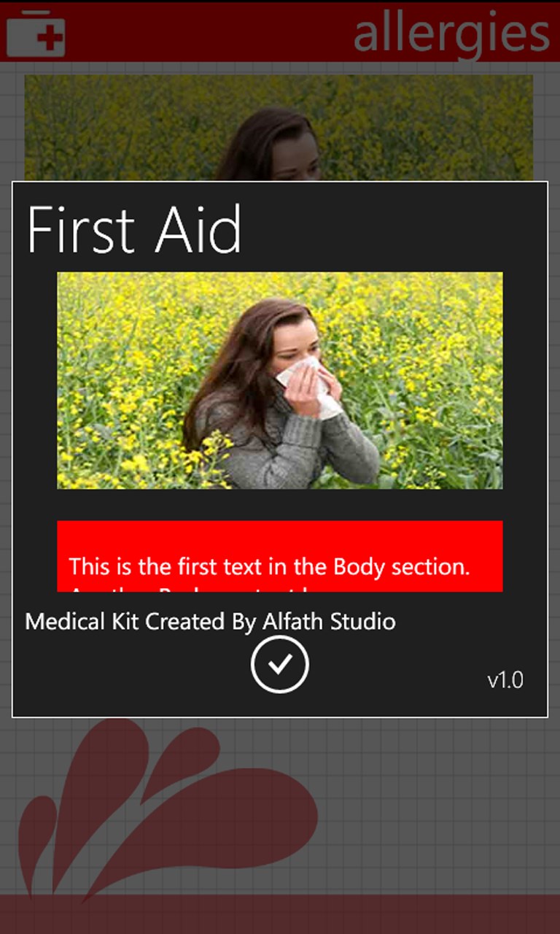Click the woman sneezing photo in the dialog
Screen dimensions: 560x934
(279, 379)
